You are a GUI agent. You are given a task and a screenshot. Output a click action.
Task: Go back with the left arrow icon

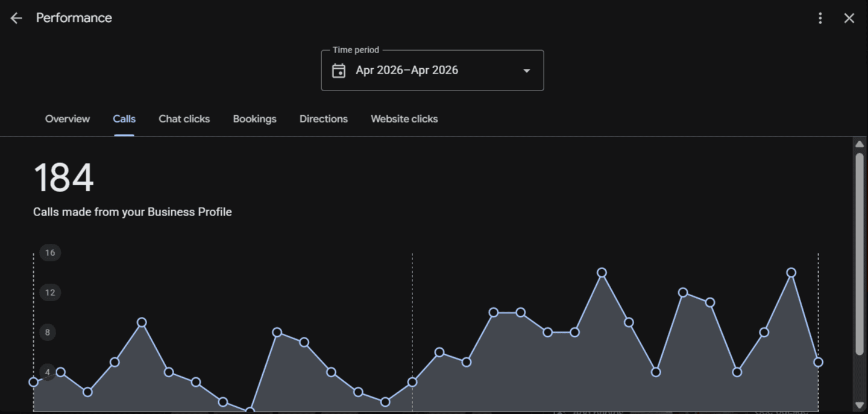tap(16, 18)
